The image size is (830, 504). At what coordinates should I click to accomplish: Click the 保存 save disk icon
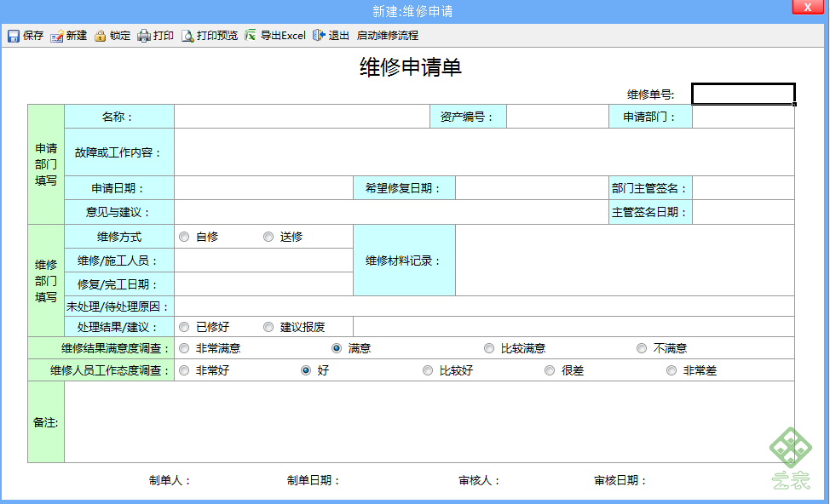coord(14,36)
